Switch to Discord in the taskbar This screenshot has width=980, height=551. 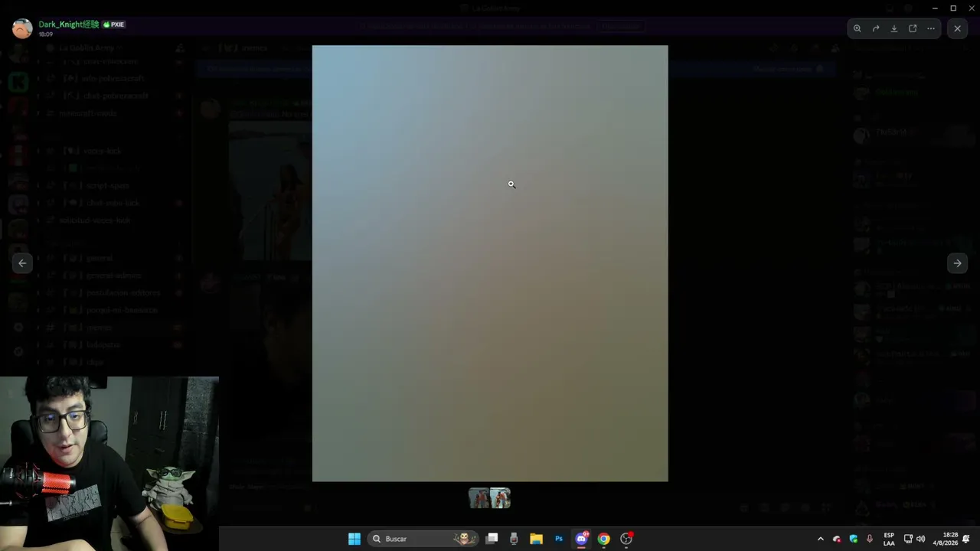click(x=581, y=539)
